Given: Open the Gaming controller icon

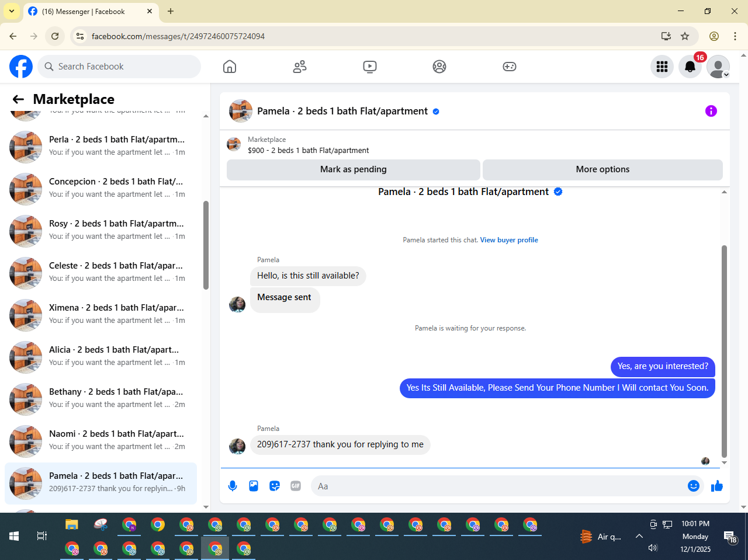Looking at the screenshot, I should 510,67.
